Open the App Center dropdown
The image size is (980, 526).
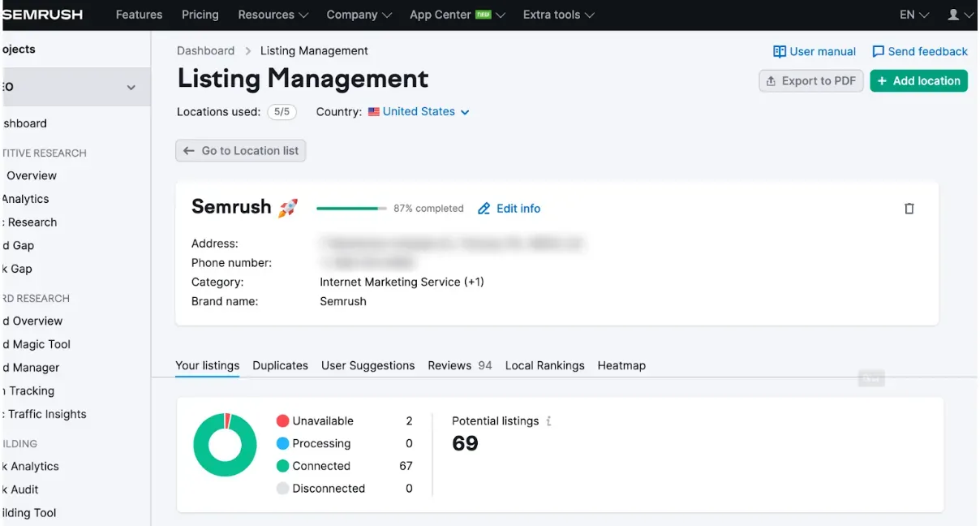pyautogui.click(x=458, y=15)
